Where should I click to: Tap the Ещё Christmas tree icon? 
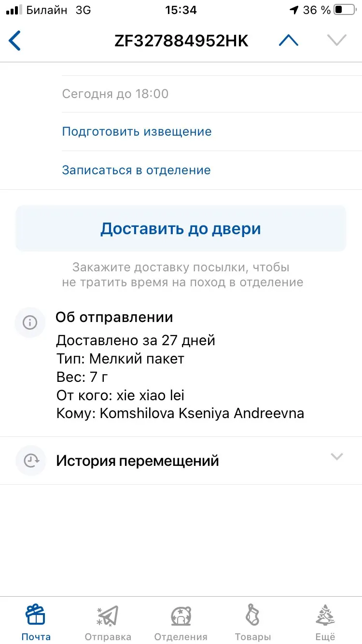coord(325,615)
